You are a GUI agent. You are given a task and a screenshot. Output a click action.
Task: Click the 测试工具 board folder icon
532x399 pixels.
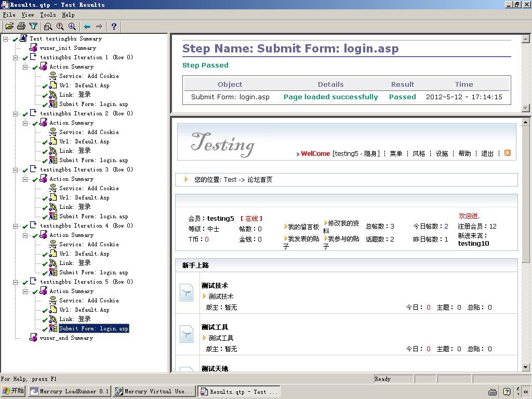pos(187,334)
